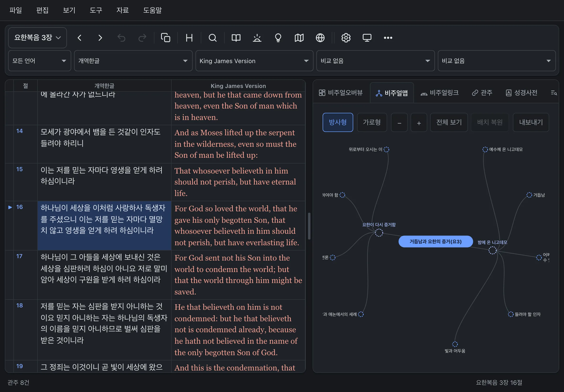Image resolution: width=564 pixels, height=392 pixels.
Task: Click the minus zoom-out button
Action: tap(399, 122)
